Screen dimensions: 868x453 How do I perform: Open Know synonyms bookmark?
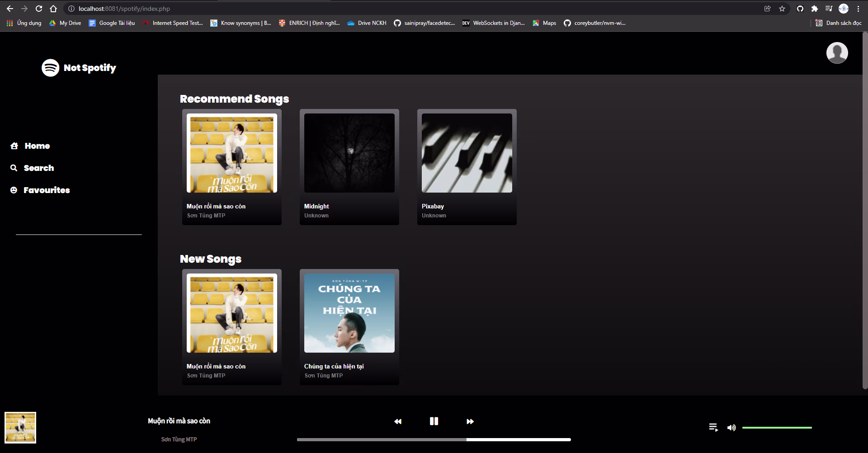coord(241,23)
